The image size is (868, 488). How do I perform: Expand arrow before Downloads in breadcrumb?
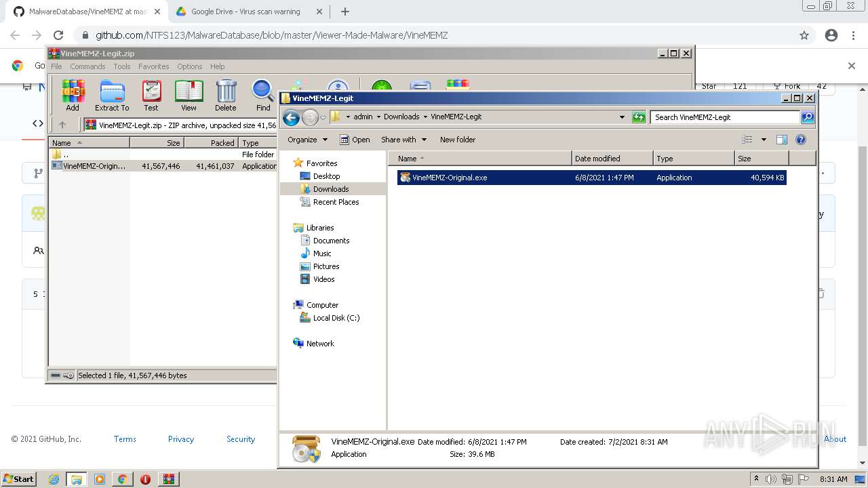click(x=378, y=117)
